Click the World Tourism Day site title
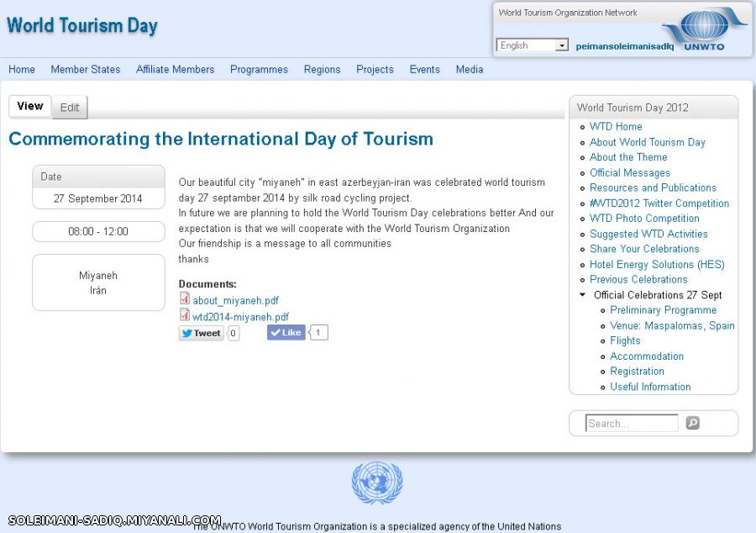756x533 pixels. (x=82, y=25)
